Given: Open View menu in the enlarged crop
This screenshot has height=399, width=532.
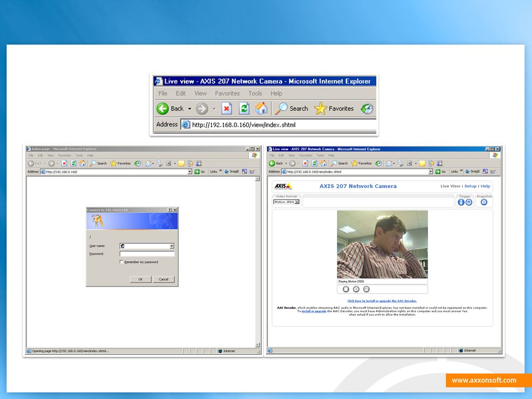Looking at the screenshot, I should tap(200, 93).
